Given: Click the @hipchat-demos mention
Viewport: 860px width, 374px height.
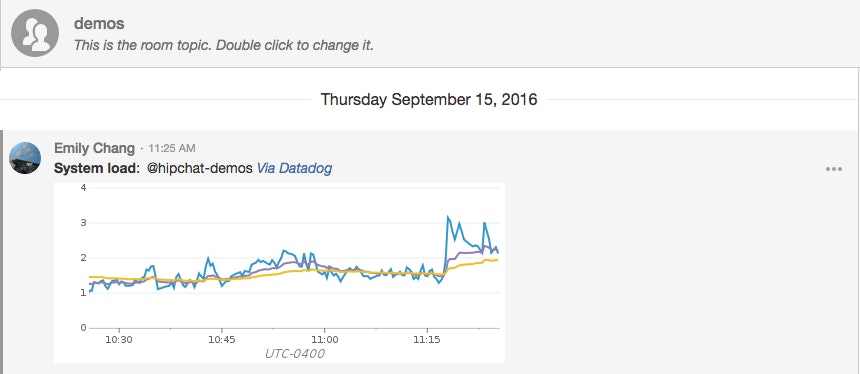Looking at the screenshot, I should click(x=200, y=169).
